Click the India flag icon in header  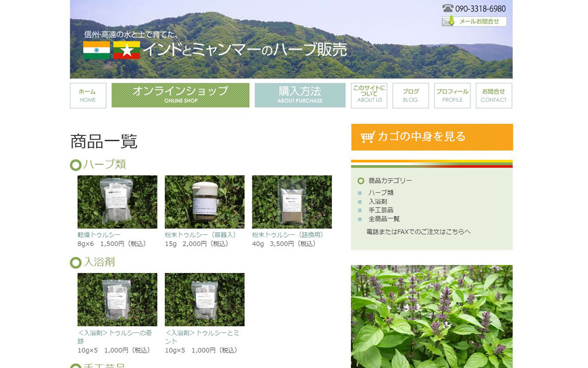96,50
